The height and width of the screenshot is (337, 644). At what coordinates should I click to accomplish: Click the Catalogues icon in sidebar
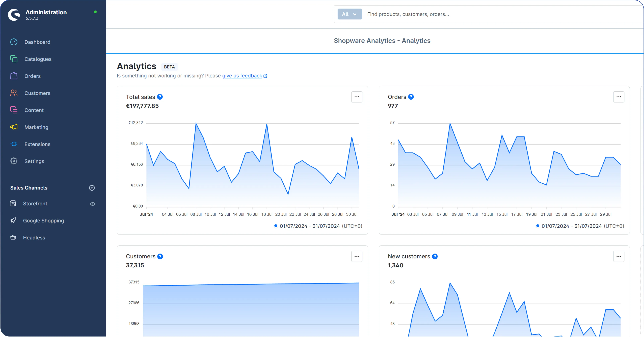pos(14,59)
